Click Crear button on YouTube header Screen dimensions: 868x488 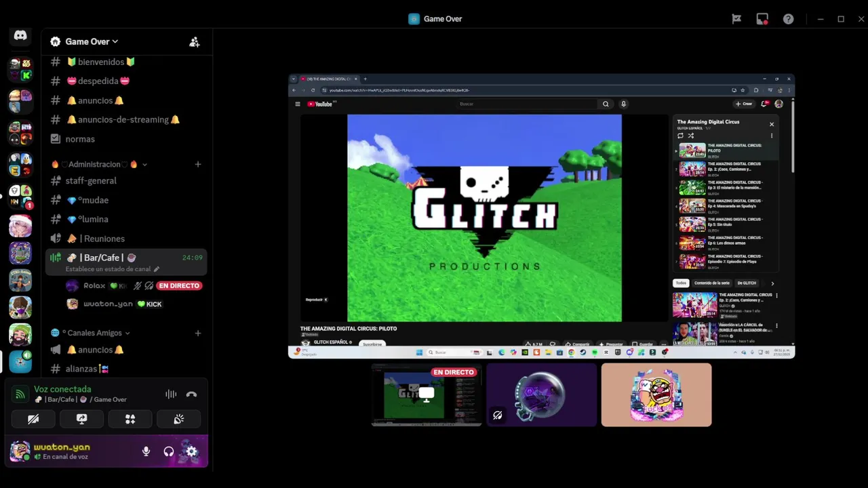[744, 104]
